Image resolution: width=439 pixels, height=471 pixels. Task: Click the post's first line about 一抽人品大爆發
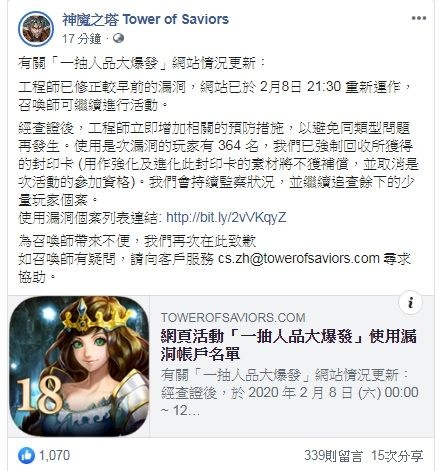pos(141,63)
